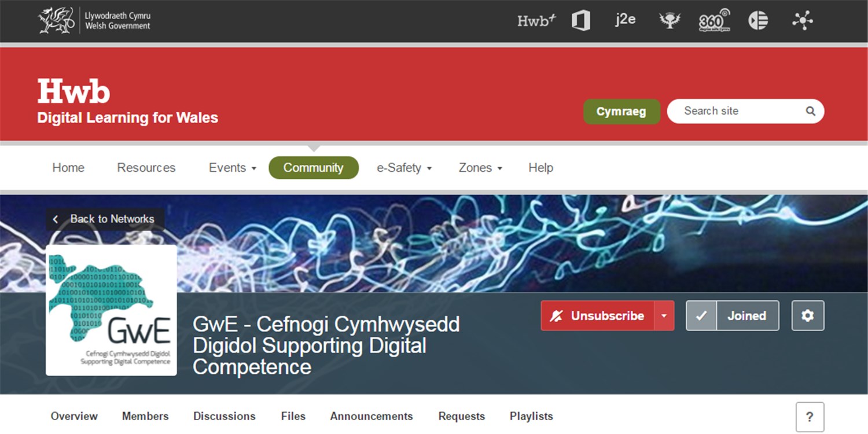Viewport: 868px width, 434px height.
Task: Open the Office 365 icon
Action: coord(580,21)
